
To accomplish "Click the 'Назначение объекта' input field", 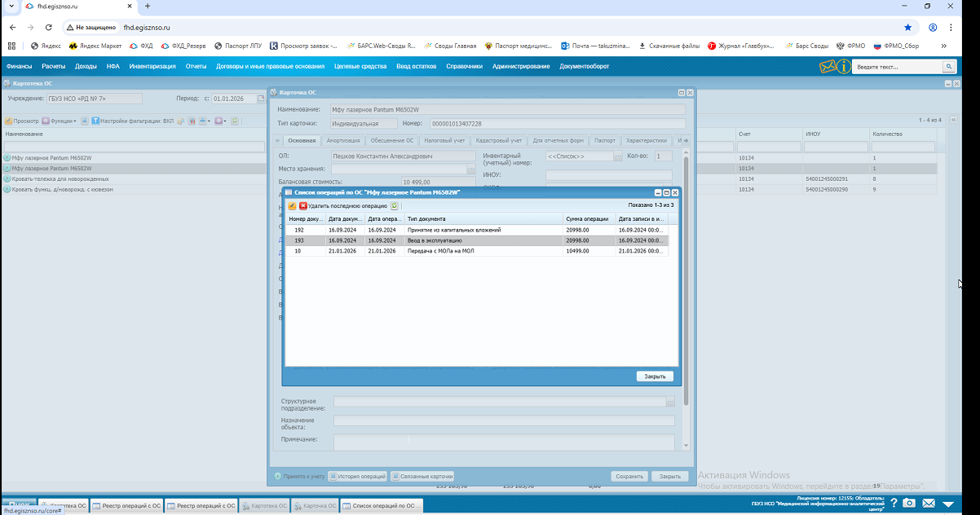I will [x=505, y=420].
